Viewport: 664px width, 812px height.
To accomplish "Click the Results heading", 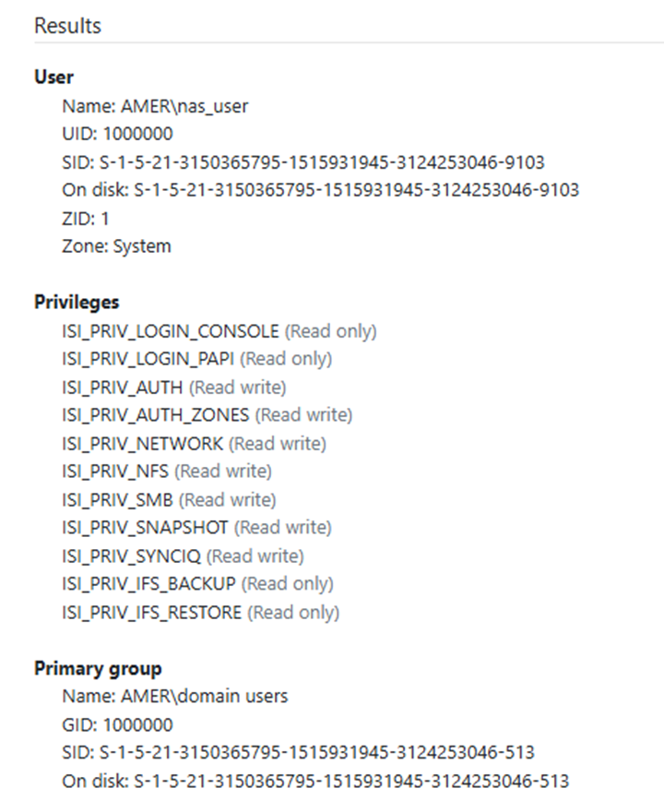I will coord(68,26).
